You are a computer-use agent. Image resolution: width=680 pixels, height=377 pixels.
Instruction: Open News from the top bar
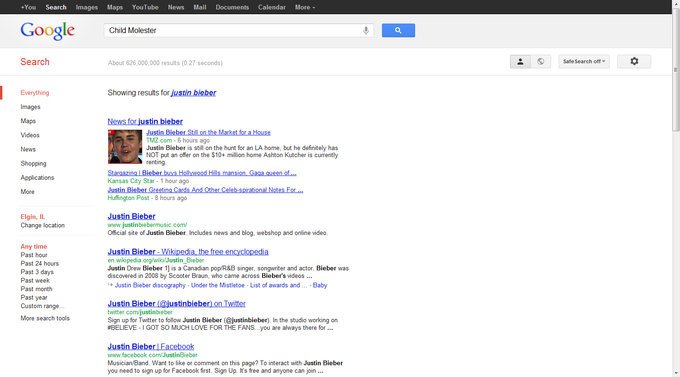176,7
